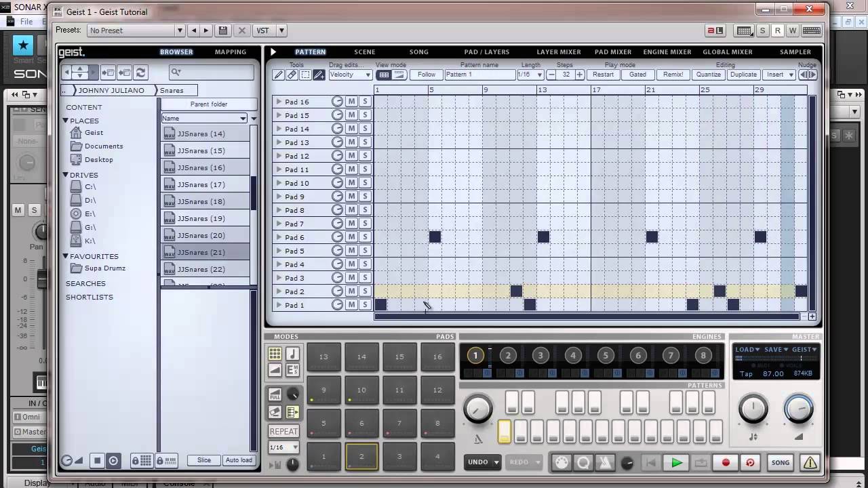868x488 pixels.
Task: Select the marquee Selection tool
Action: 305,75
